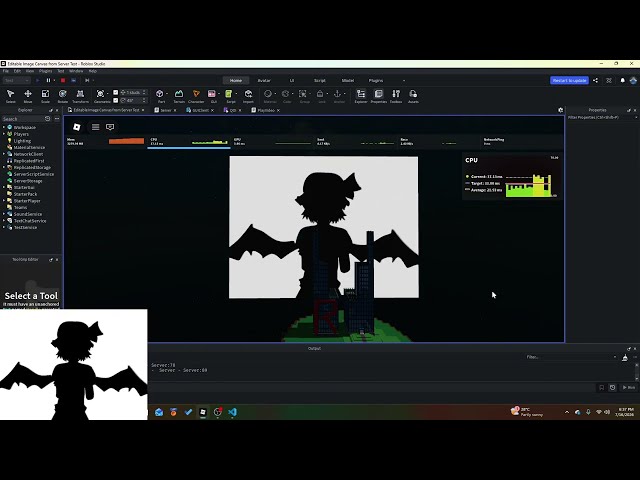Select the Transform tool
640x480 pixels.
point(80,96)
